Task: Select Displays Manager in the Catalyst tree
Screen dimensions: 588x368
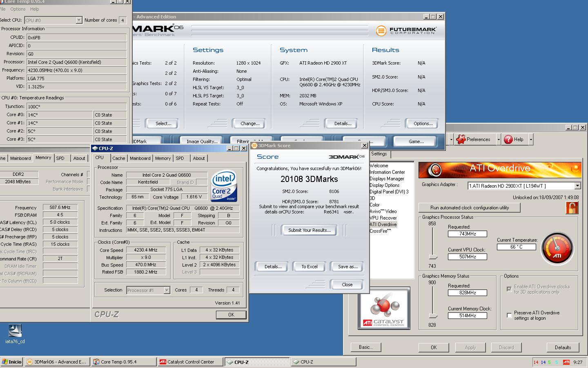Action: pyautogui.click(x=387, y=179)
